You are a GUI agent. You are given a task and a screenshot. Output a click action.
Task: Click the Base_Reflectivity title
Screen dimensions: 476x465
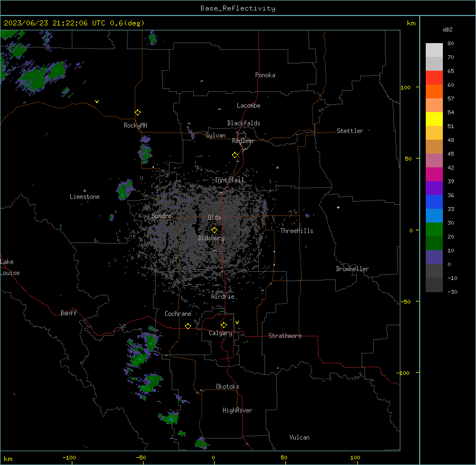click(238, 8)
